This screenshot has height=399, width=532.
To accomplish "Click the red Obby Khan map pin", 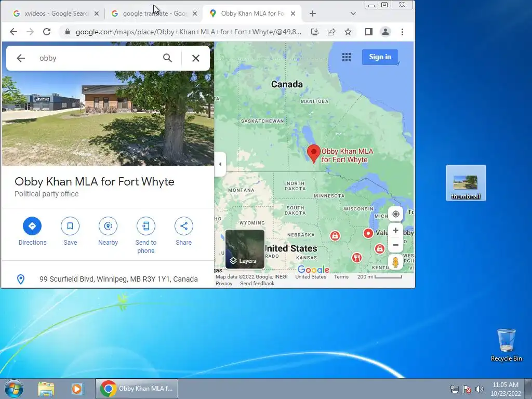I will tap(314, 153).
